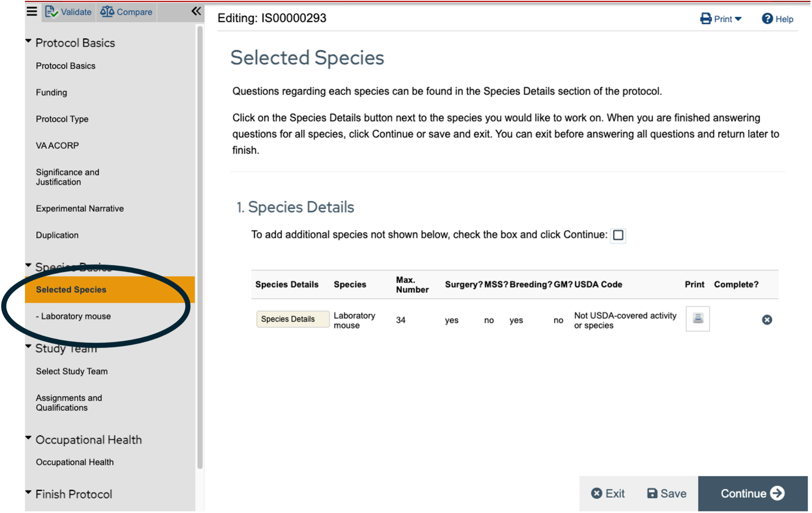Click the Continue button
Screen dimensions: 812x513
752,493
